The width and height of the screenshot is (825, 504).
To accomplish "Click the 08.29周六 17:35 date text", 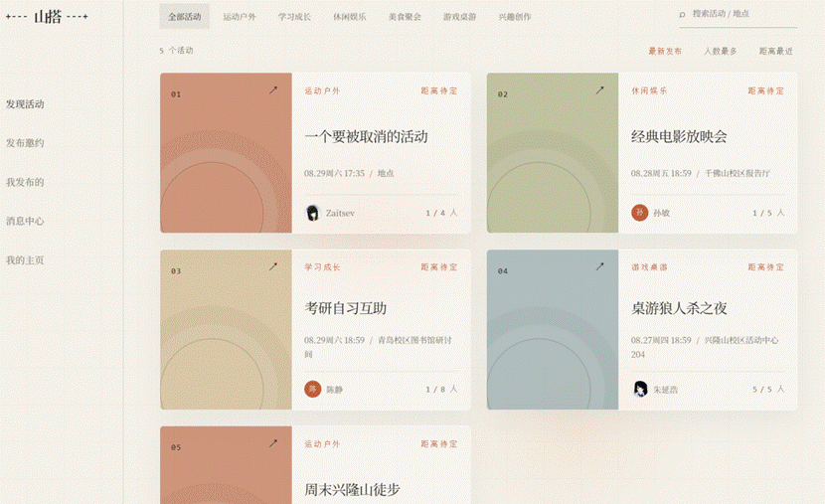I will click(x=334, y=173).
